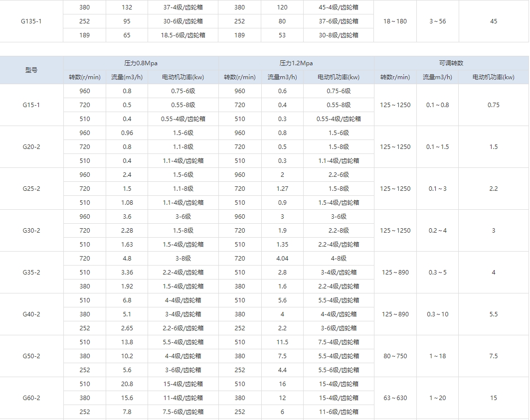This screenshot has width=530, height=420.
Task: Select the flow value 1.63
Action: tap(127, 245)
